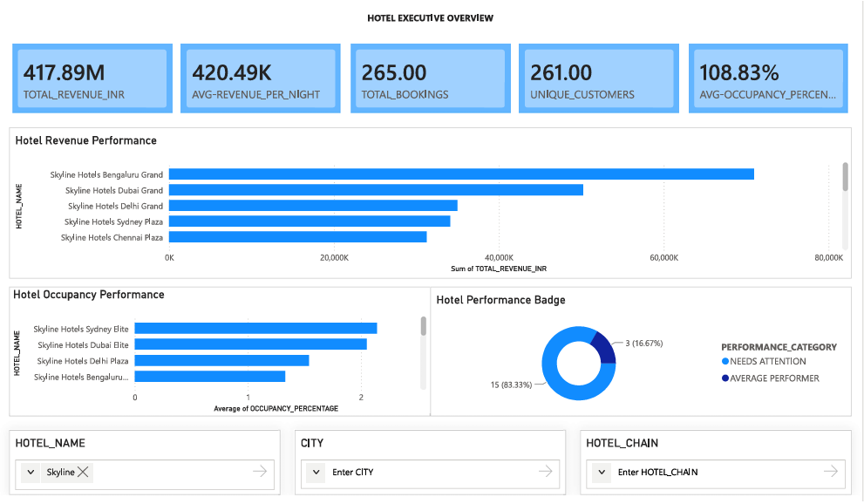Click the NEEDS ATTENTION legend label

click(x=767, y=361)
